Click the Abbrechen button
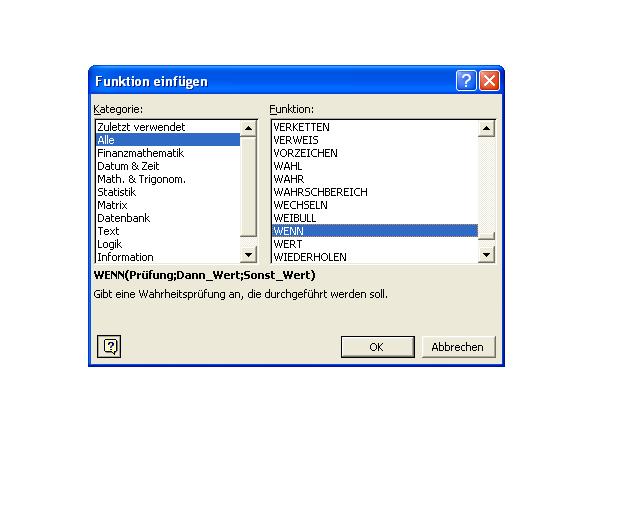 click(x=458, y=347)
